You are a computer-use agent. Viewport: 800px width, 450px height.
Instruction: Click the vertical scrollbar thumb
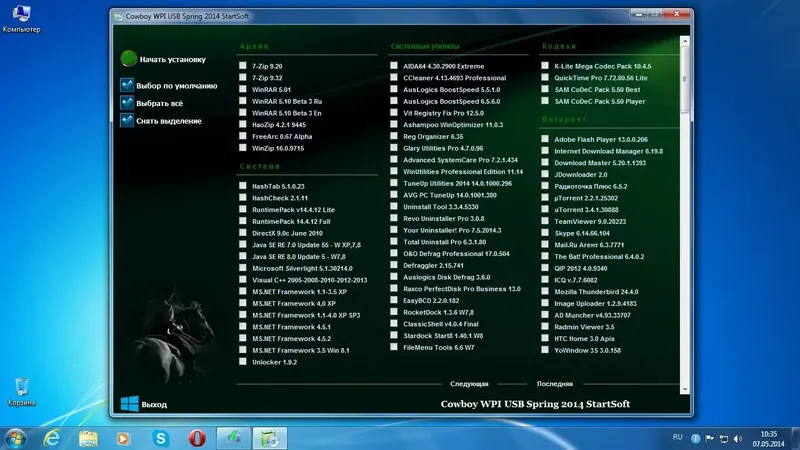685,80
